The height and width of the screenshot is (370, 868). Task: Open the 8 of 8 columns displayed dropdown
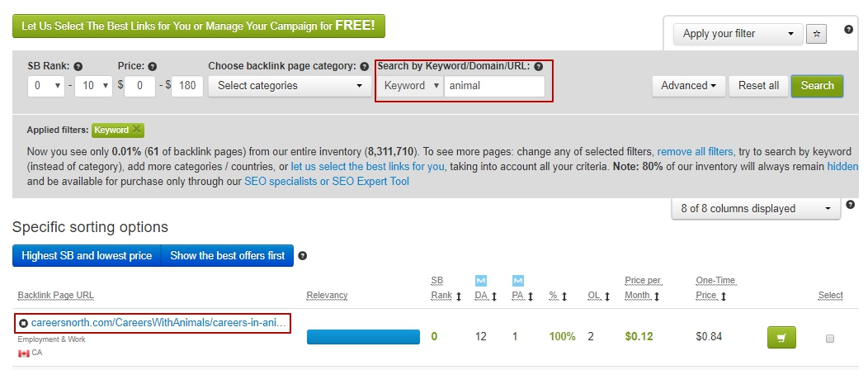click(x=755, y=209)
